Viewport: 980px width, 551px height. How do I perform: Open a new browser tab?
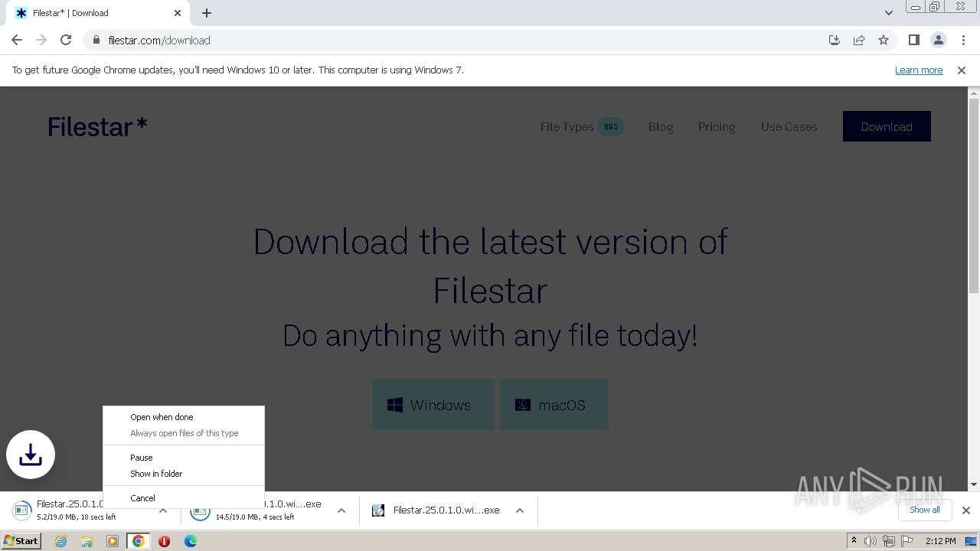206,13
